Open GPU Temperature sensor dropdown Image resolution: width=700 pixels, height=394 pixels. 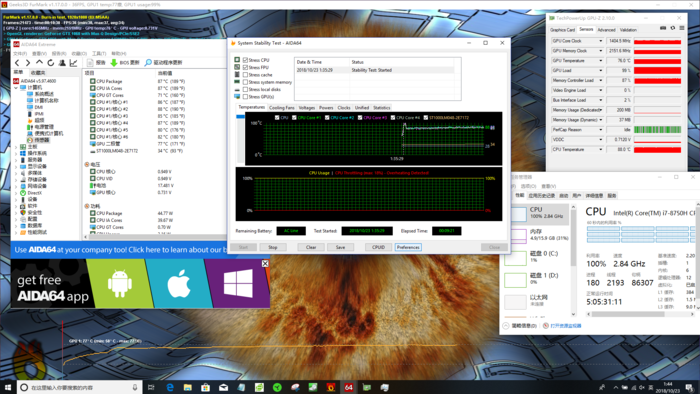(x=600, y=61)
